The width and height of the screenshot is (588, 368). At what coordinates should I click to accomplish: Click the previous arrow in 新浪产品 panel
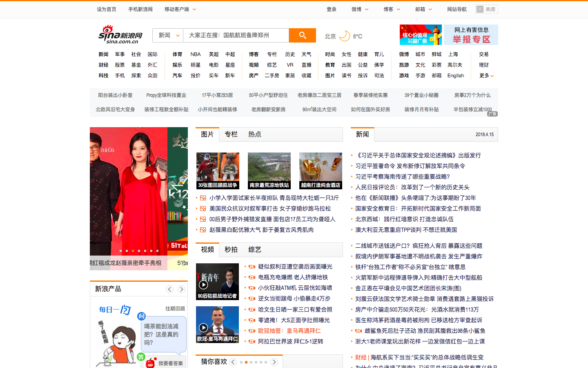click(169, 289)
